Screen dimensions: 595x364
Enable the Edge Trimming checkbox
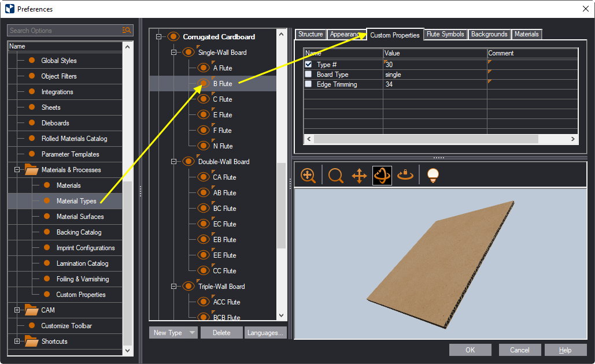308,84
